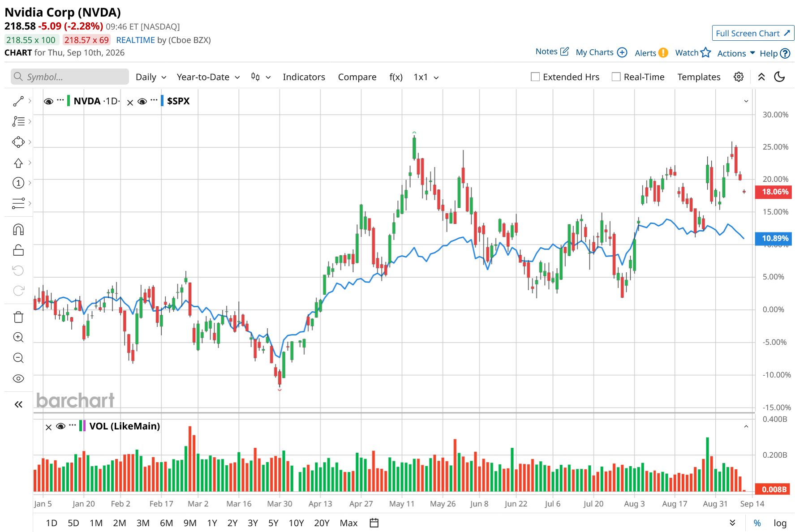
Task: Zoom in using the magnifier plus icon
Action: click(x=18, y=337)
